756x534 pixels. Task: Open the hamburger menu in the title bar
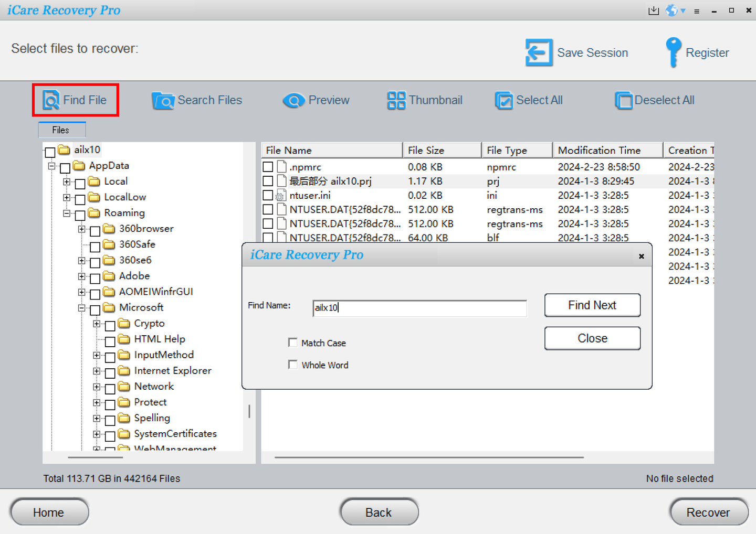tap(697, 10)
